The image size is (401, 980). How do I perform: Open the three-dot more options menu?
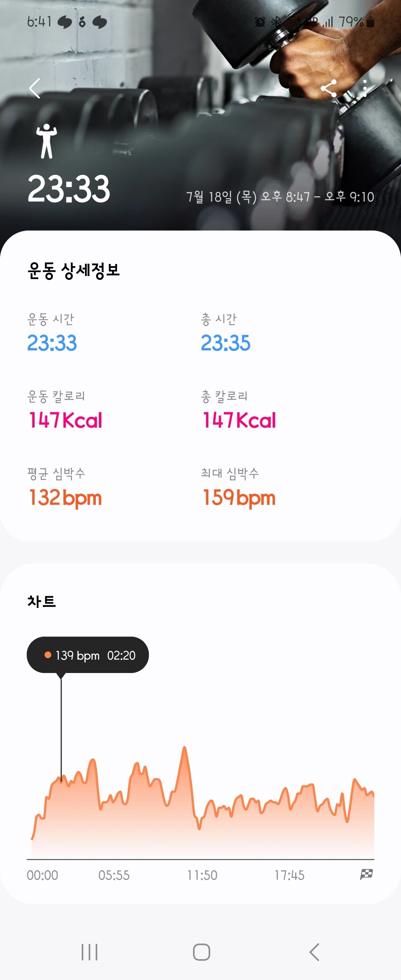365,89
